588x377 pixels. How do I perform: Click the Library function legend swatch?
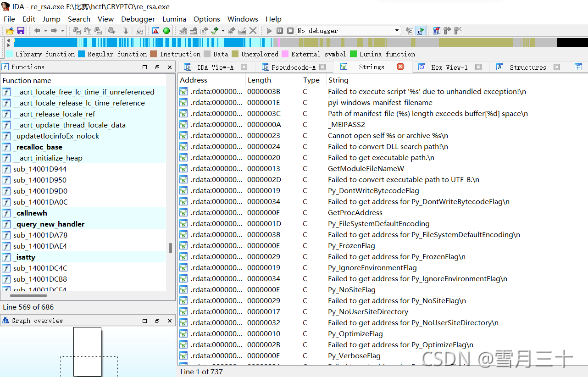tap(10, 54)
